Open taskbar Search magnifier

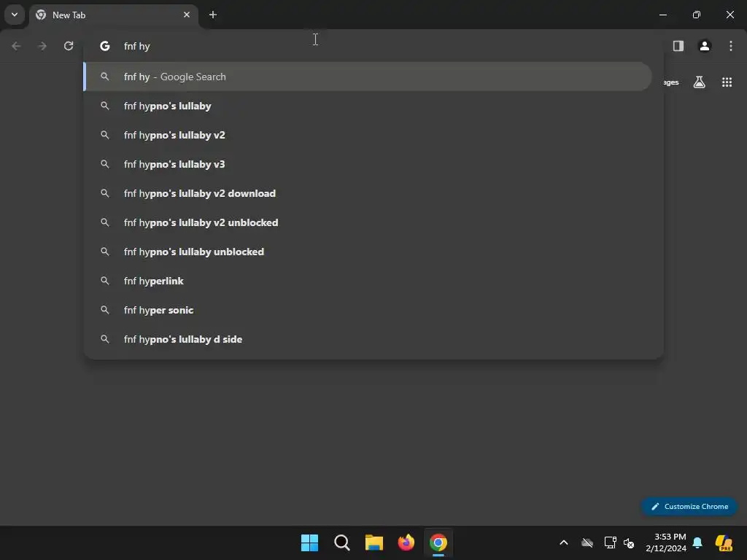tap(342, 542)
